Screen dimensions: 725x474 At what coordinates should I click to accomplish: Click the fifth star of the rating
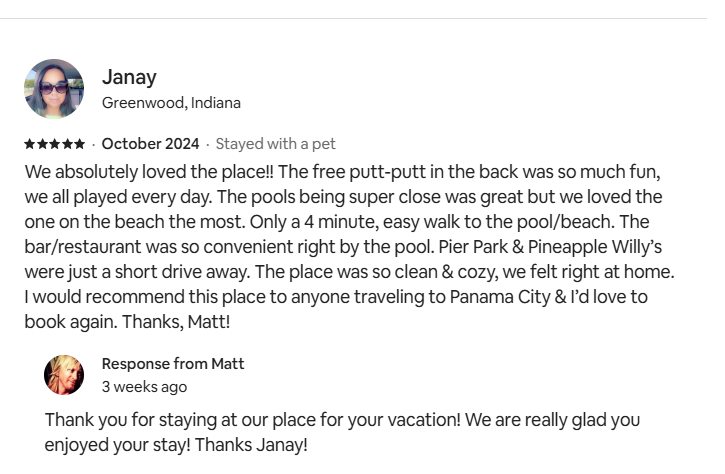[x=80, y=144]
